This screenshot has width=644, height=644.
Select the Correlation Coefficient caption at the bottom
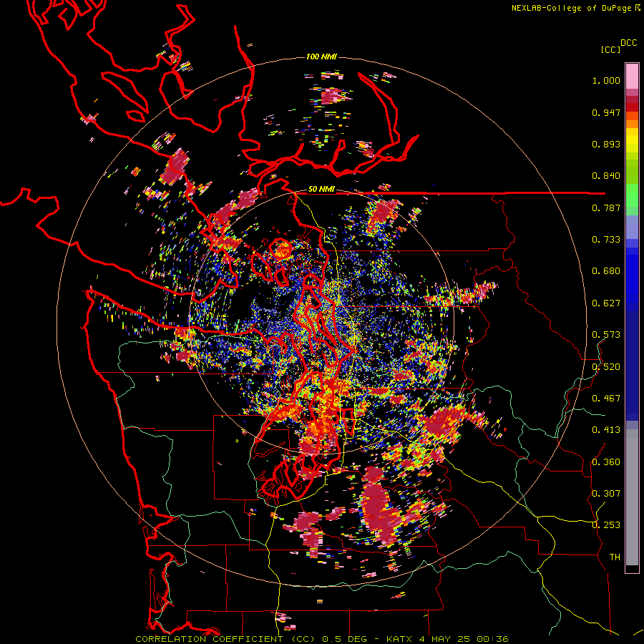click(321, 639)
